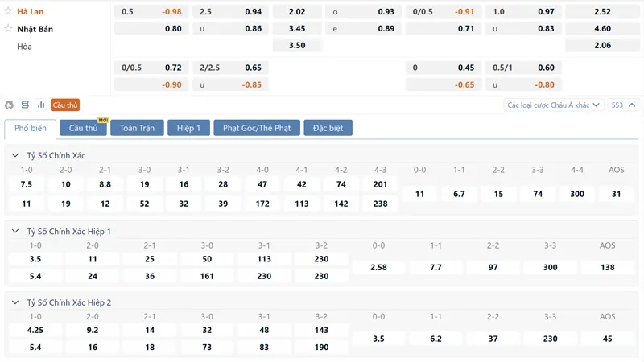Viewport: 644px width, 362px height.
Task: Choose first-half draw odds 2.06
Action: tap(602, 45)
